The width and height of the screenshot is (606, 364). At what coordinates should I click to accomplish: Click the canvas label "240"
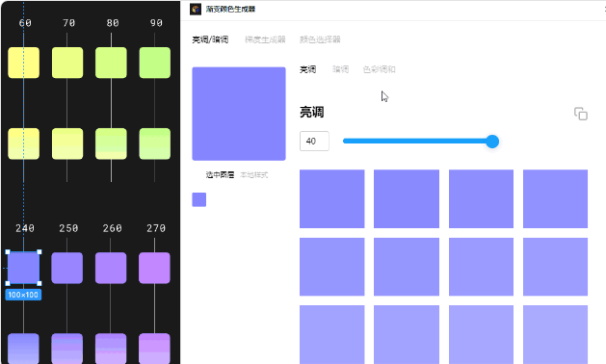click(x=25, y=228)
